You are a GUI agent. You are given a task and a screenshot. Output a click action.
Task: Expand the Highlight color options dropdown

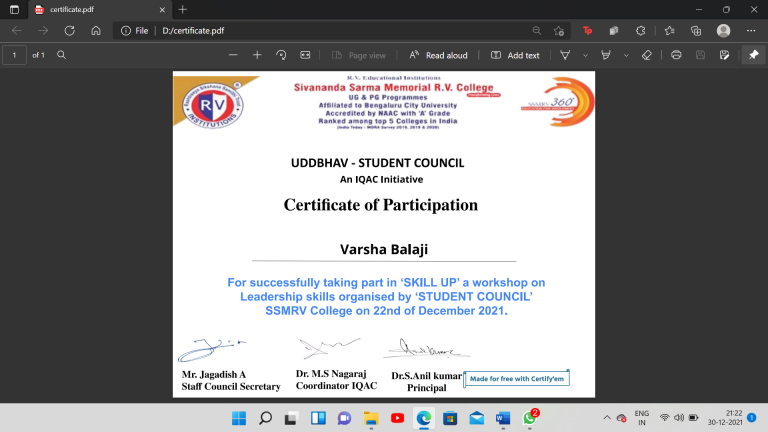click(x=626, y=55)
